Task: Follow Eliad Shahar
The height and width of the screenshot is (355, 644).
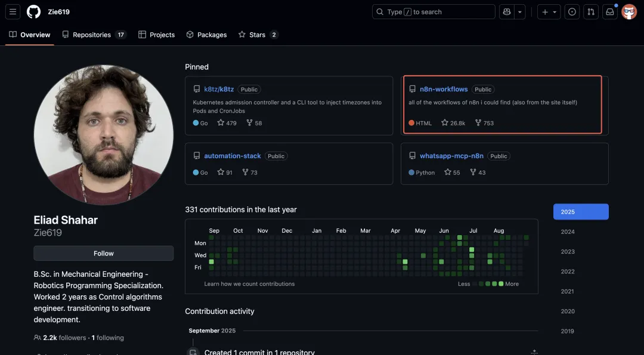Action: click(x=104, y=254)
